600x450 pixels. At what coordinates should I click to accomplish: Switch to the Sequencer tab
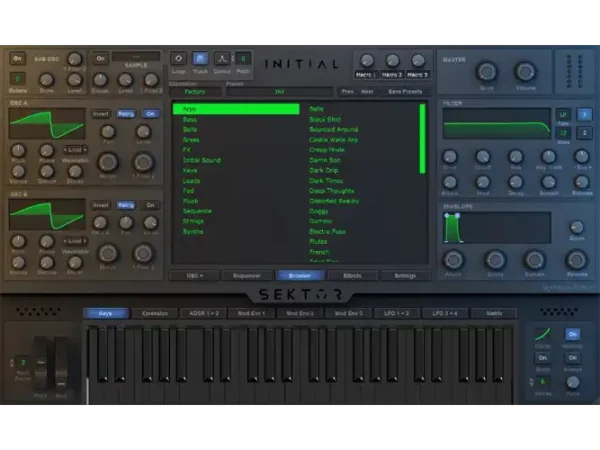pos(247,276)
